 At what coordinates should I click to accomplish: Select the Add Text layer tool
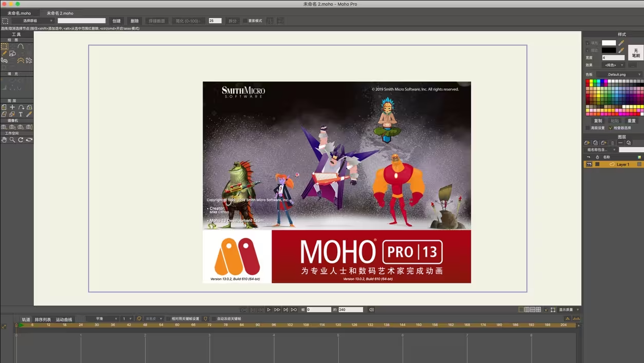(21, 114)
